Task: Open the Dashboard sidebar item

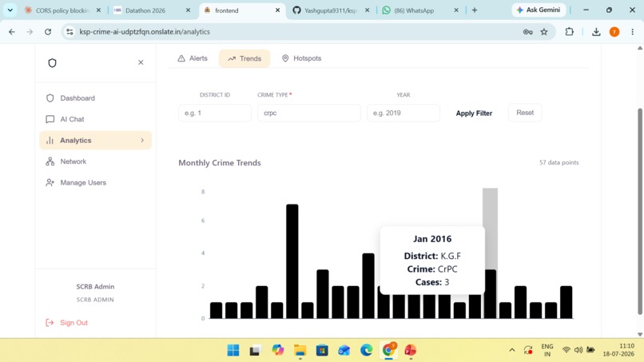Action: tap(78, 98)
